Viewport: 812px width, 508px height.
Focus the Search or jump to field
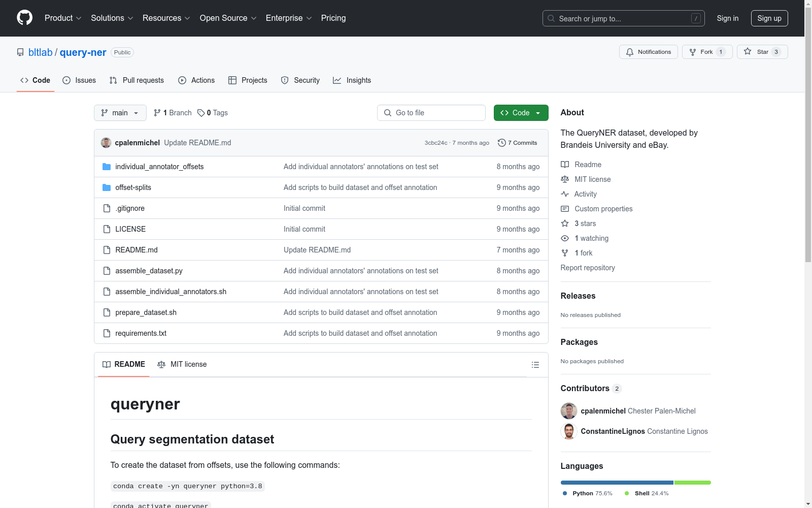coord(624,18)
